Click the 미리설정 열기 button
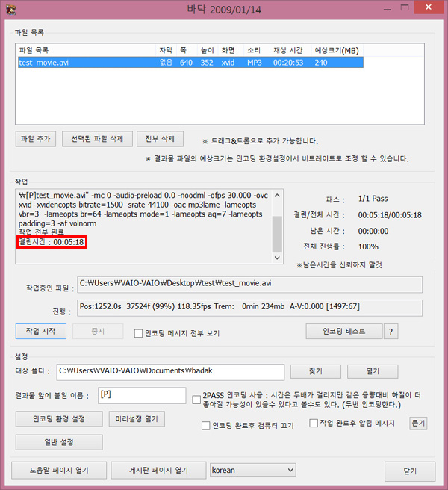 (137, 419)
